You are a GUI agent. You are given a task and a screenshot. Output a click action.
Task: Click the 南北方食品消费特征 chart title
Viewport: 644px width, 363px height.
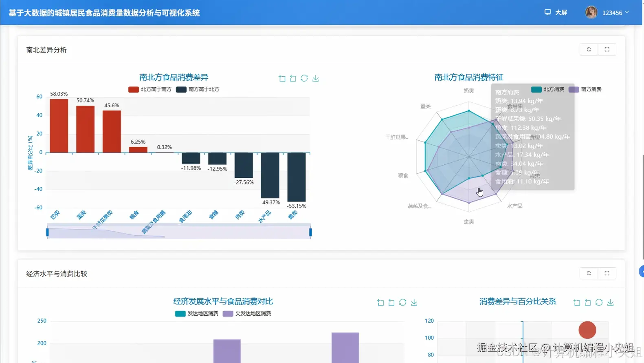pos(469,77)
